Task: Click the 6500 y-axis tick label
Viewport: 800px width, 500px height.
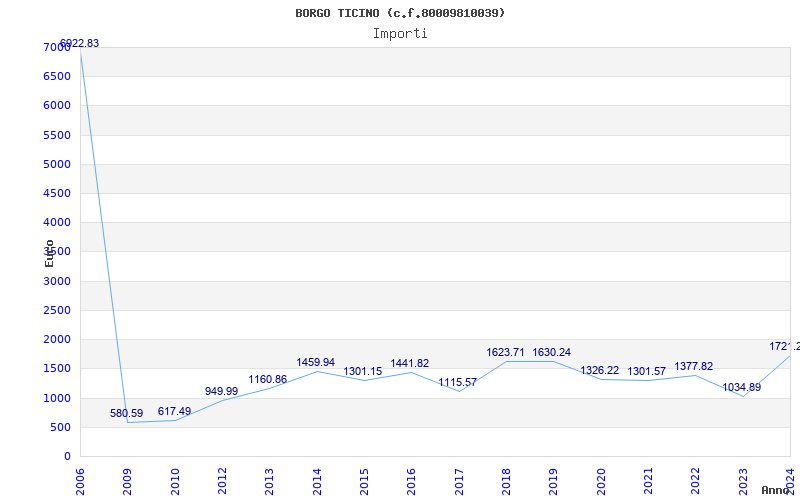Action: [x=58, y=77]
